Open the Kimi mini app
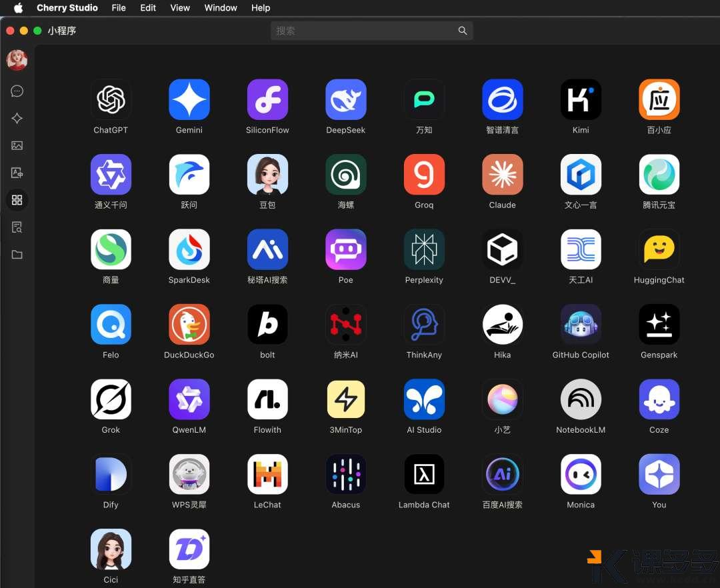Screen dimensions: 720x588 click(x=581, y=99)
